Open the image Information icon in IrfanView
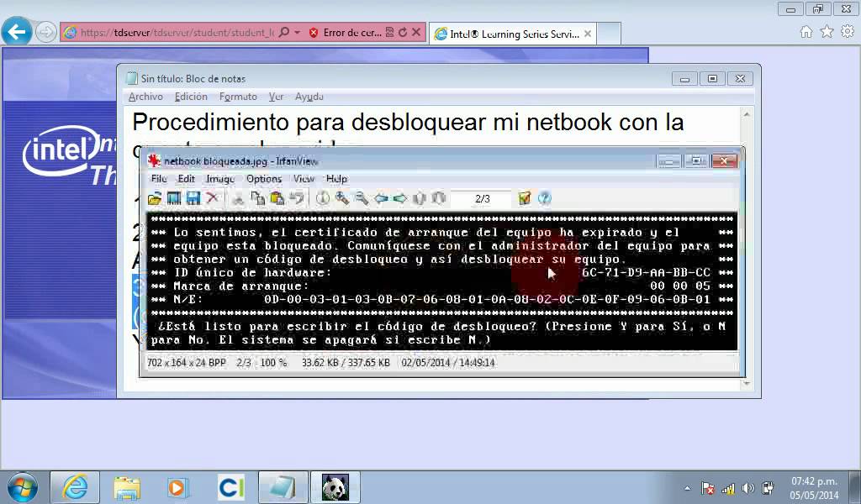 [x=323, y=198]
